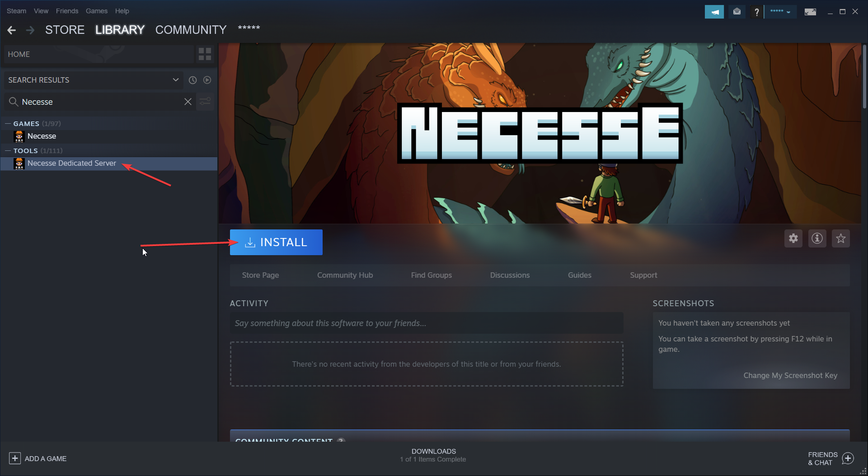Maximize the Steam window
The height and width of the screenshot is (476, 868).
[x=842, y=12]
